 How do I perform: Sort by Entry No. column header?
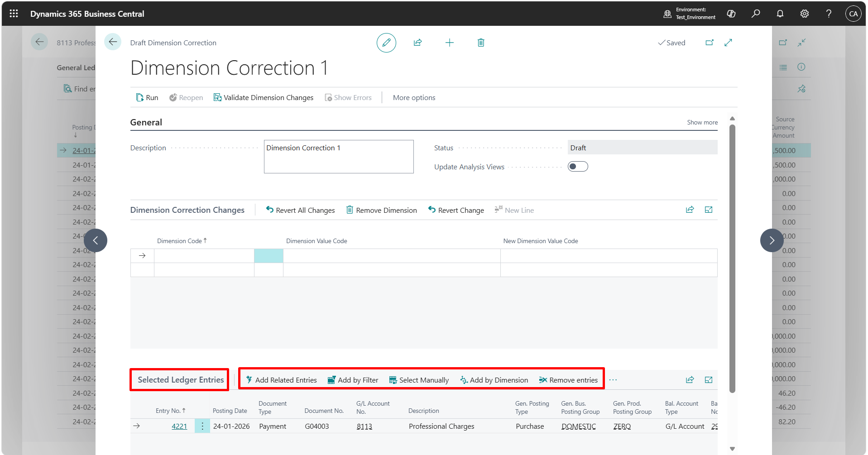pyautogui.click(x=171, y=411)
